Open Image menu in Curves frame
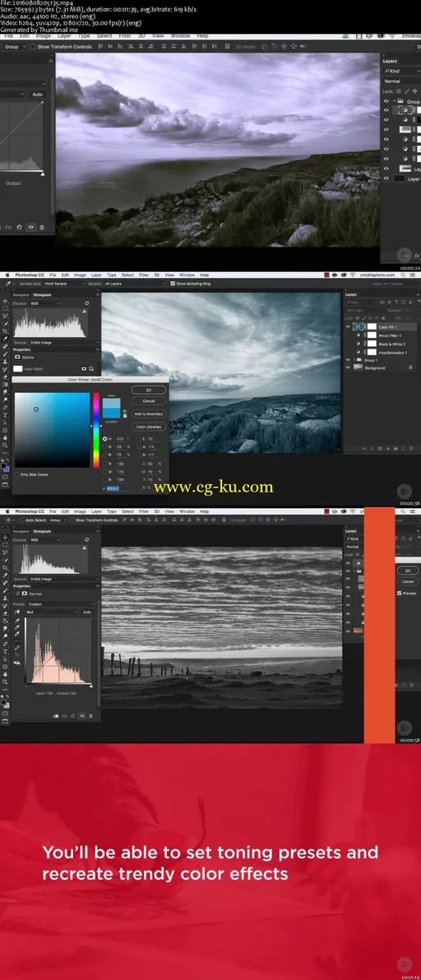421x980 pixels. (x=80, y=511)
